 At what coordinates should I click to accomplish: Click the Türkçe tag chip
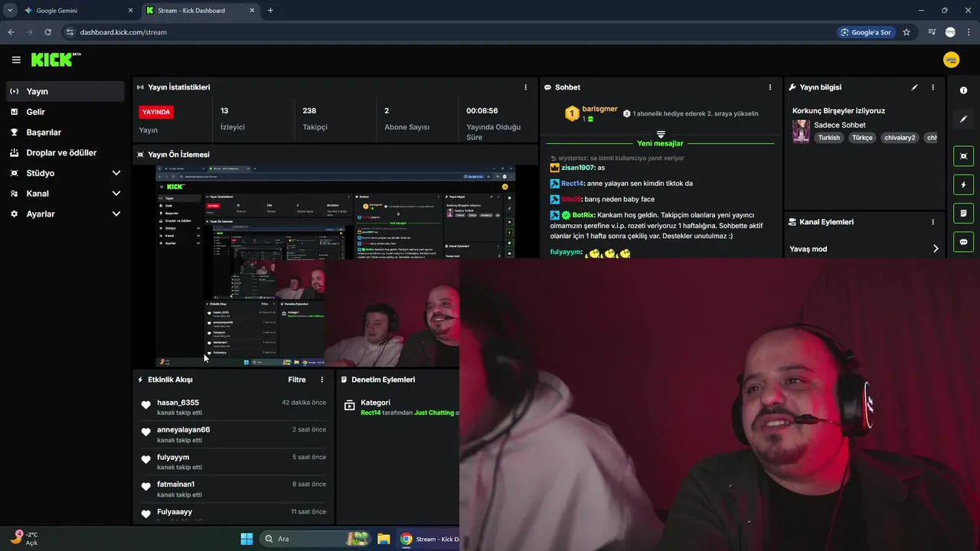point(862,138)
